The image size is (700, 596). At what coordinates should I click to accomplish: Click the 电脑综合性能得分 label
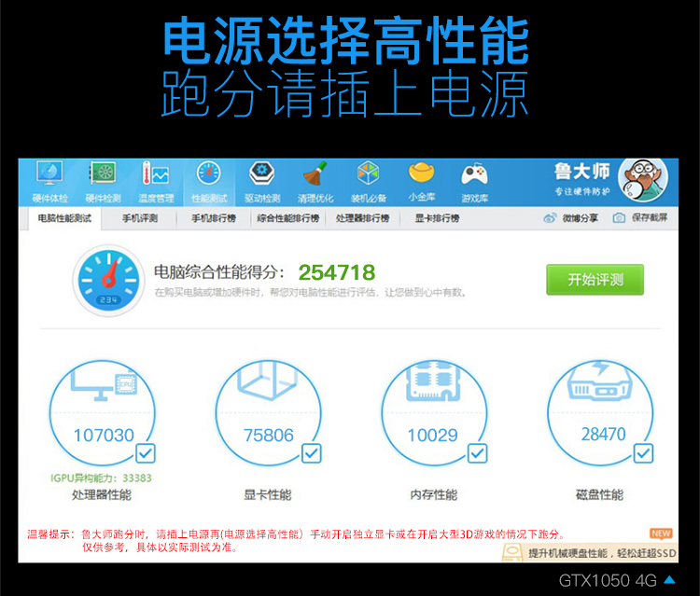click(x=219, y=272)
